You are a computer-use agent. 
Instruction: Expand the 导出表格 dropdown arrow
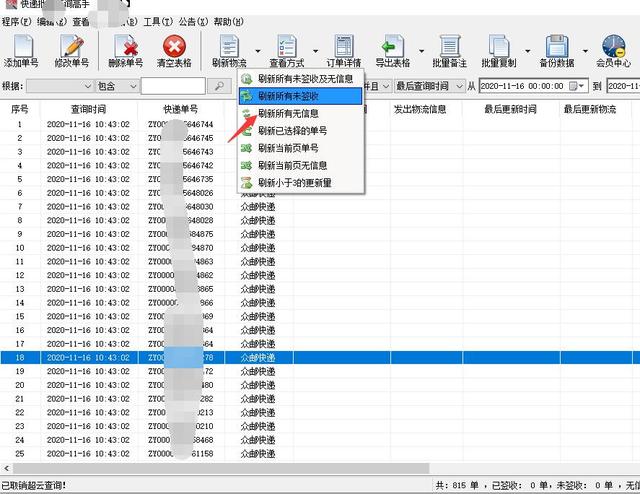click(421, 51)
